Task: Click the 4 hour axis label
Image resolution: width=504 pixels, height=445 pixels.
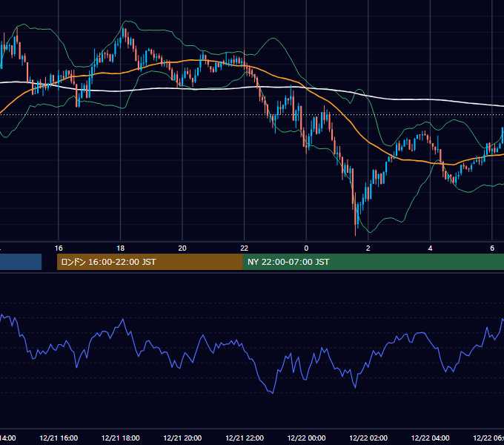Action: 430,248
